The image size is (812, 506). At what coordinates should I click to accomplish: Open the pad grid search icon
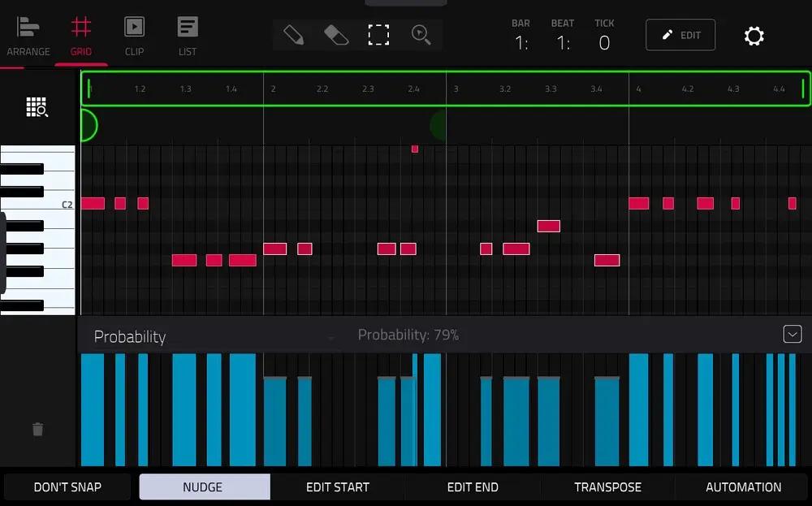pyautogui.click(x=37, y=106)
